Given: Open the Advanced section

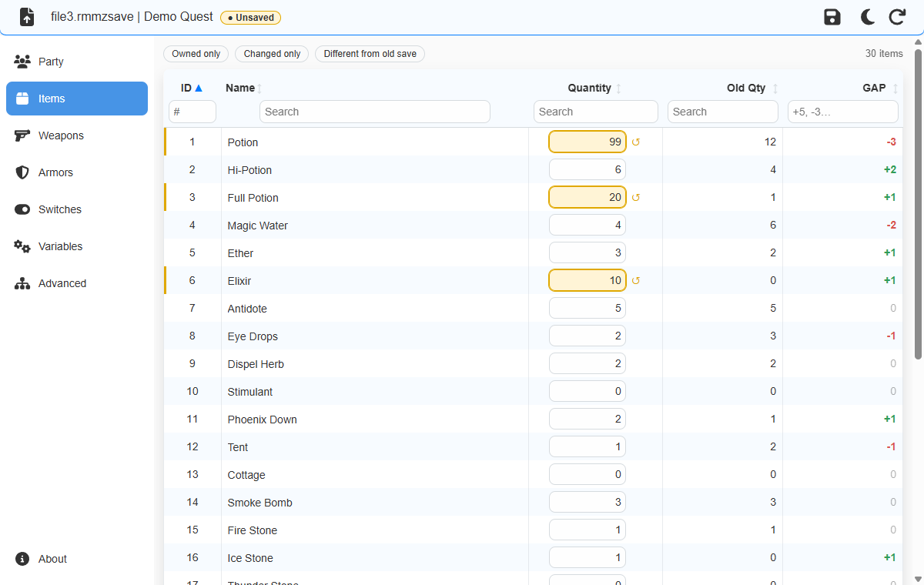Looking at the screenshot, I should tap(77, 283).
